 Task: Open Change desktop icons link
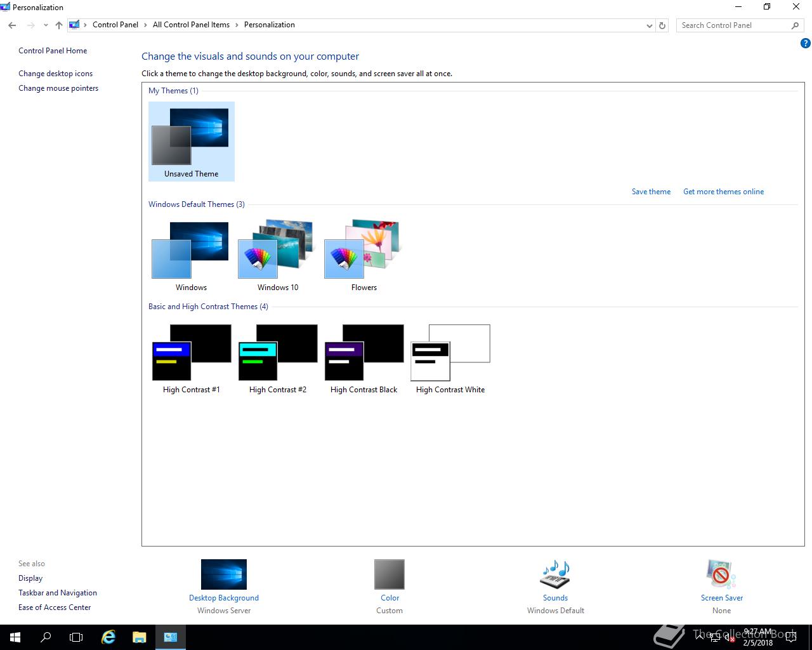coord(55,74)
